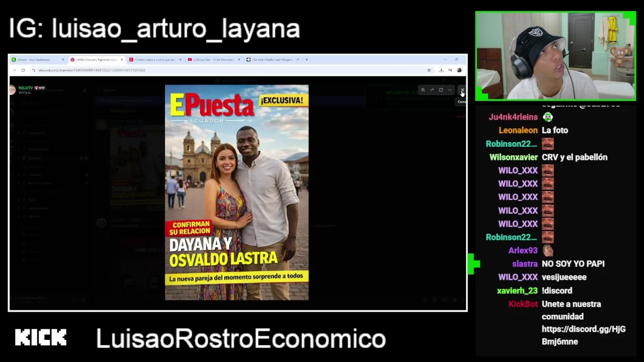Click chat message 'La foto'

tap(555, 130)
